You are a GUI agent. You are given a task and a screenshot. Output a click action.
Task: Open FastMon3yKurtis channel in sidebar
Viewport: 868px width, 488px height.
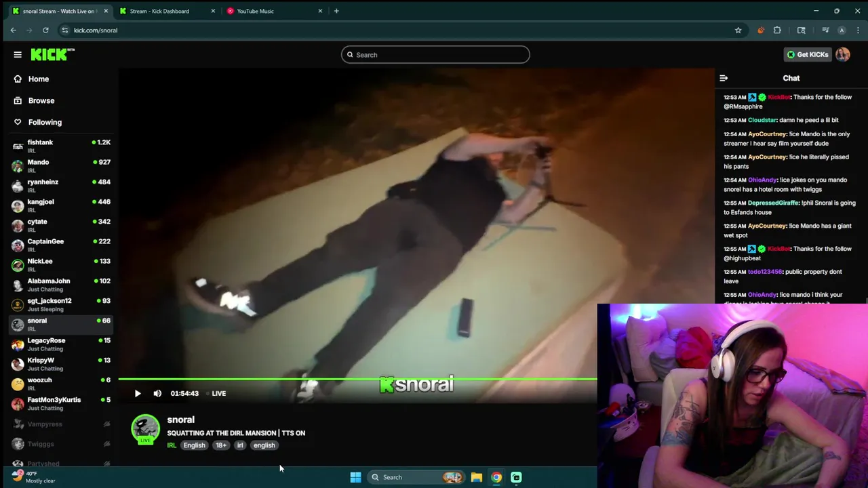point(61,403)
